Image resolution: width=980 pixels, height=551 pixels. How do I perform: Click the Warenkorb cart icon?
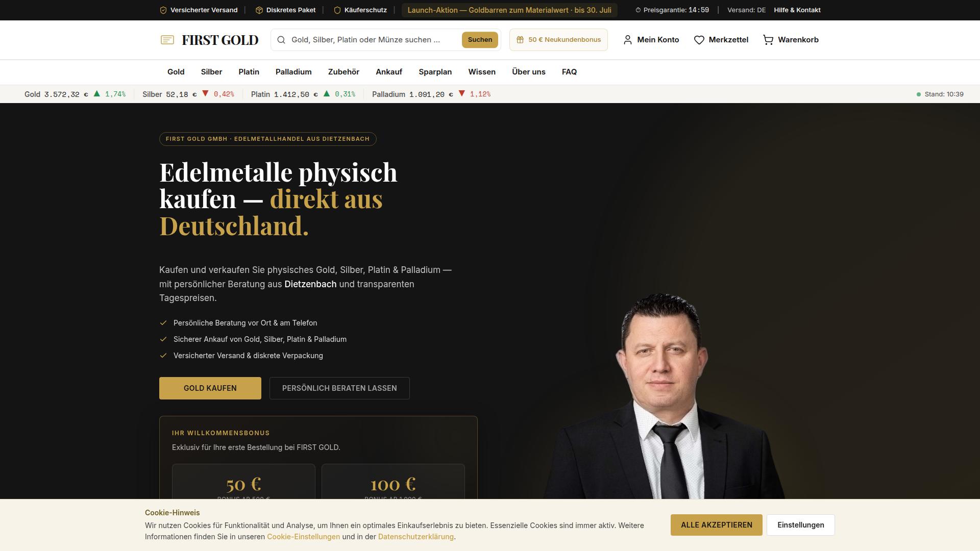768,40
